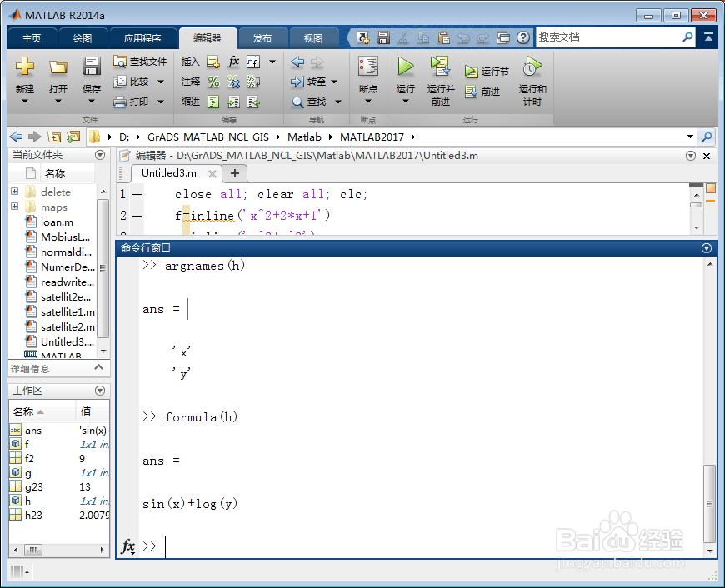Open the 断点 dropdown arrow
This screenshot has width=725, height=588.
368,101
